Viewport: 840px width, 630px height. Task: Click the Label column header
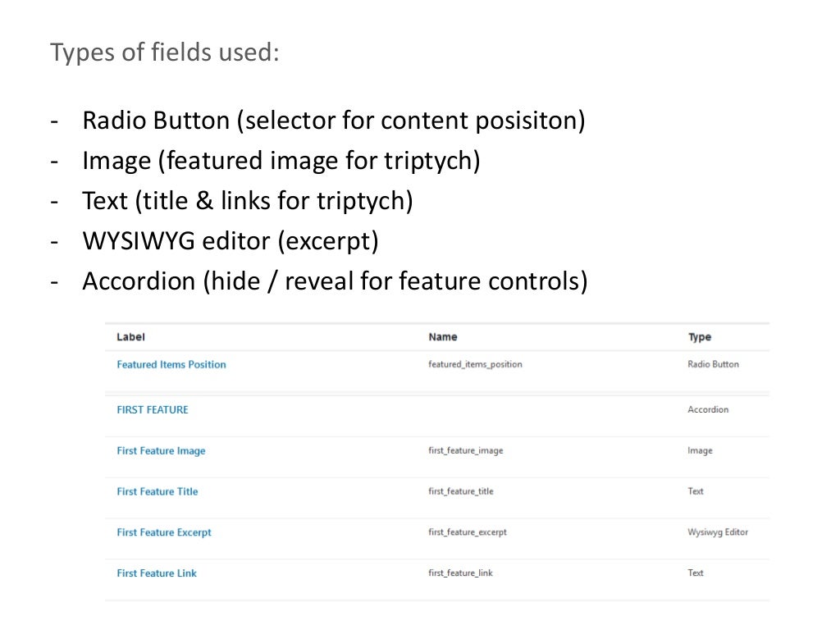[x=131, y=337]
